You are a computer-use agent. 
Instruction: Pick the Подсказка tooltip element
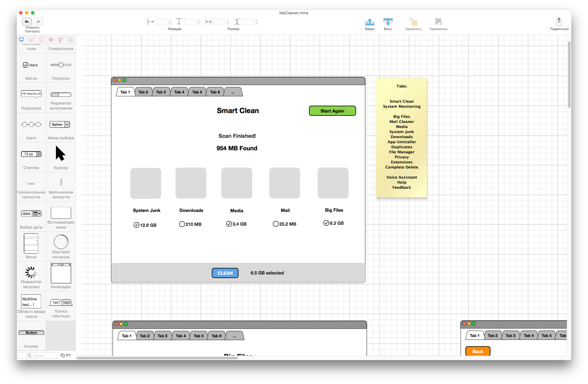(31, 98)
